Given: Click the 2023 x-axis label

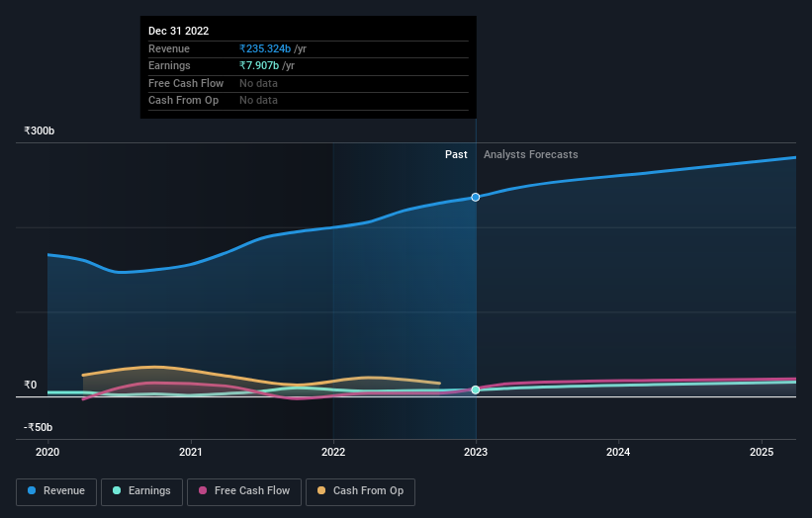Looking at the screenshot, I should coord(476,452).
